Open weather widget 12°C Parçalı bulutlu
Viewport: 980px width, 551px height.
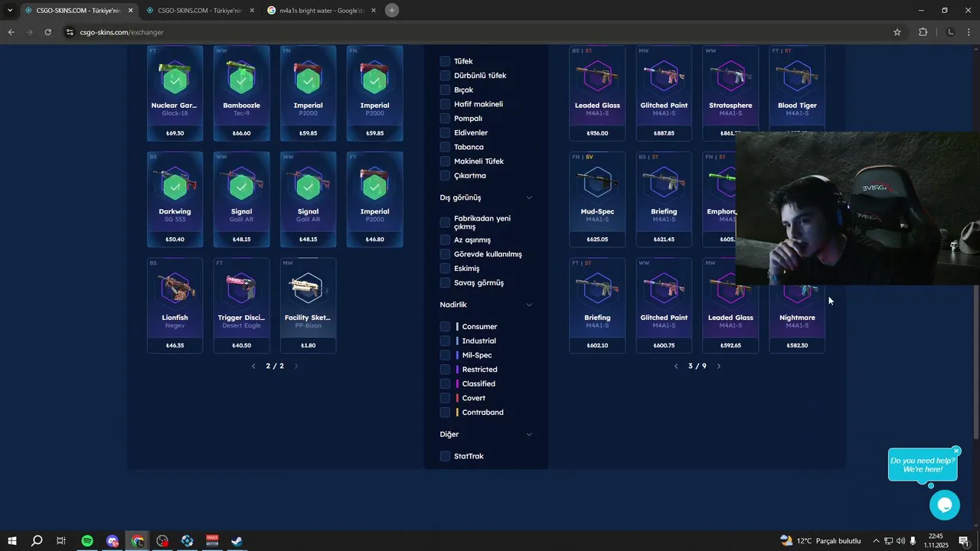[820, 541]
